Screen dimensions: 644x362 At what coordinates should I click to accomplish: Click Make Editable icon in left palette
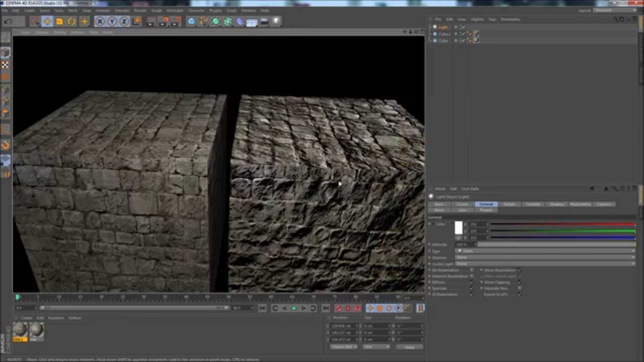pos(6,38)
